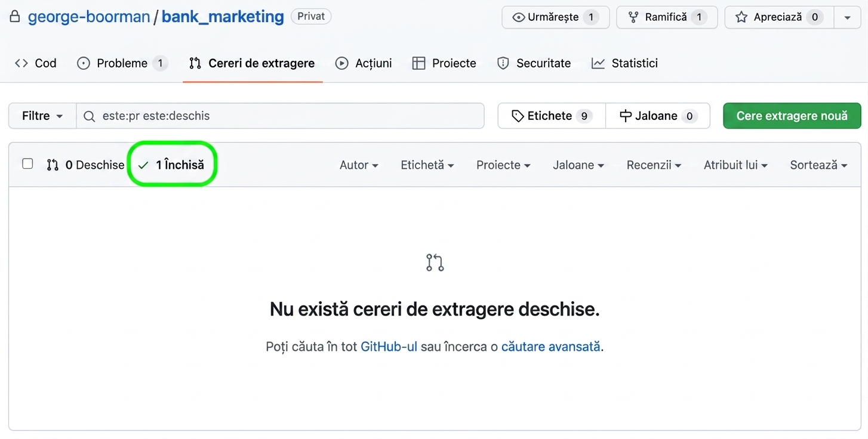Screen dimensions: 868x439
Task: Expand the Atribuit lui filter dropdown
Action: click(x=735, y=165)
